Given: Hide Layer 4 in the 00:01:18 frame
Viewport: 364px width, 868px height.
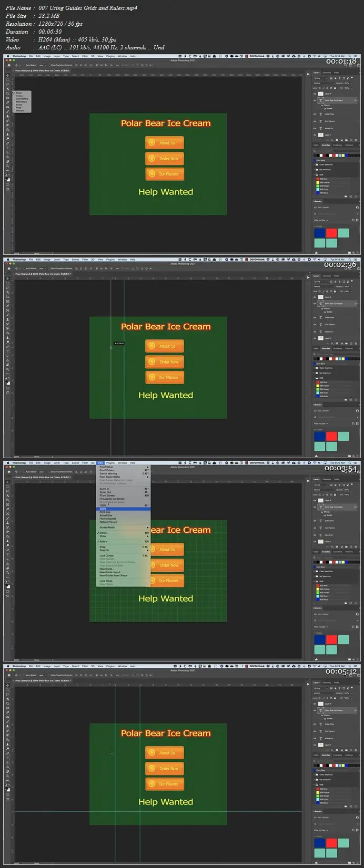Looking at the screenshot, I should tap(315, 94).
